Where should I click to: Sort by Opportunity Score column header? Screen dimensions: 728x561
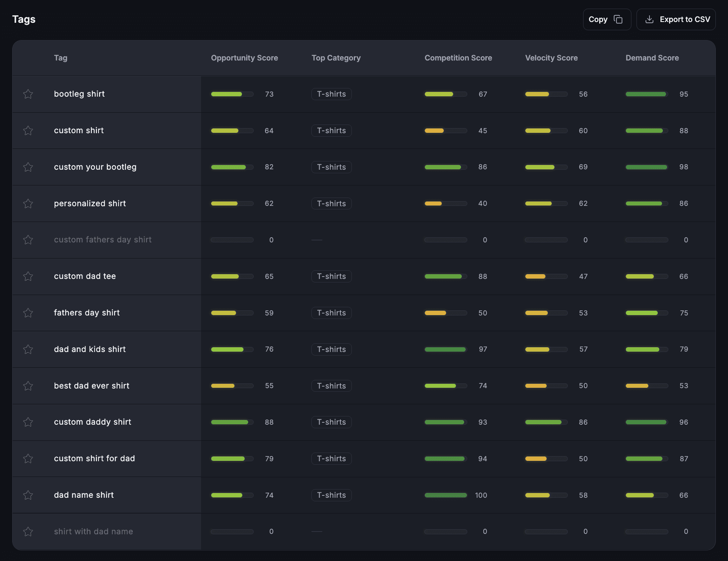click(244, 58)
